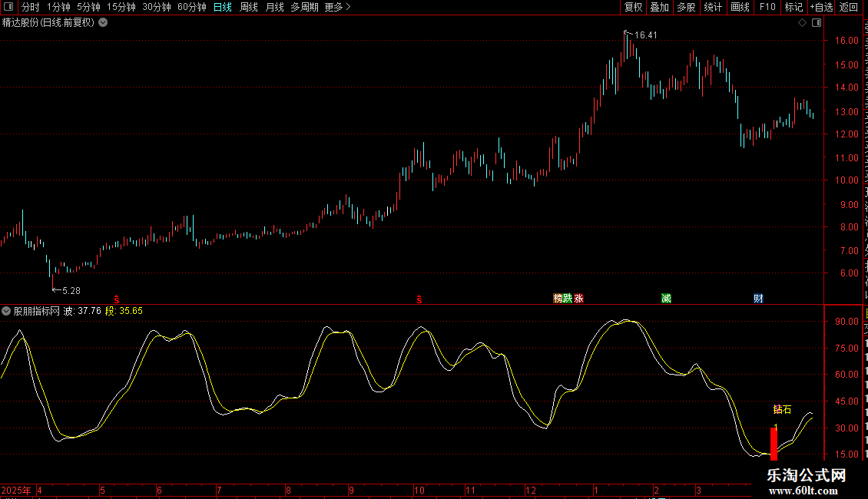
Task: Switch to the 分时 intraday view
Action: tap(31, 7)
